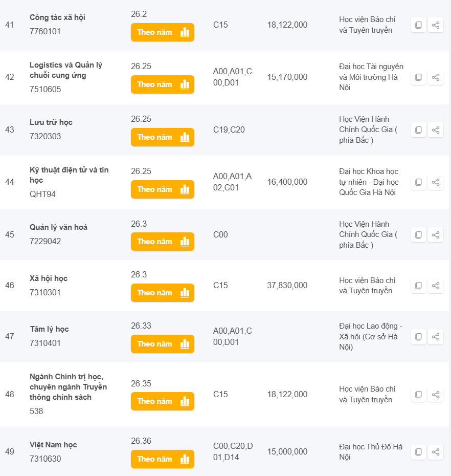
Task: Show Theo năm stats for Xã hội học
Action: (163, 293)
